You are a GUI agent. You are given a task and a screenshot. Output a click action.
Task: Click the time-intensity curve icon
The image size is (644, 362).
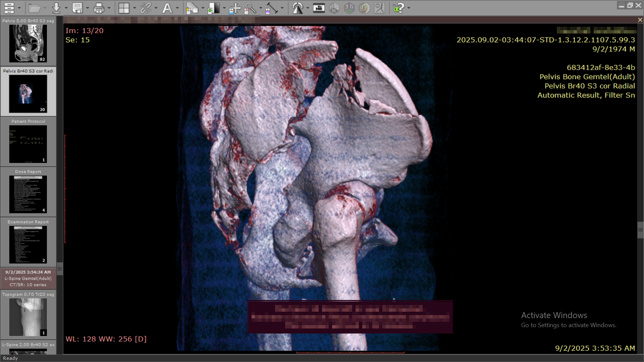pos(379,8)
